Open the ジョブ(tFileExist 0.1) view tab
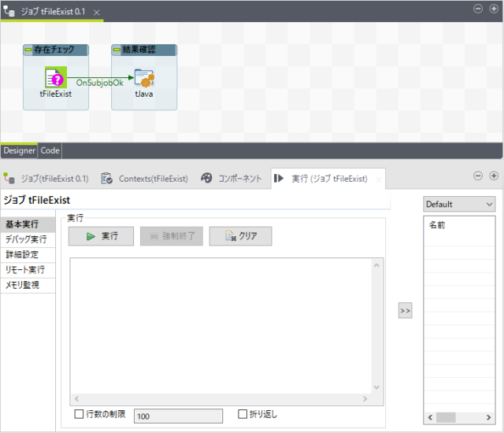504x433 pixels. [46, 179]
